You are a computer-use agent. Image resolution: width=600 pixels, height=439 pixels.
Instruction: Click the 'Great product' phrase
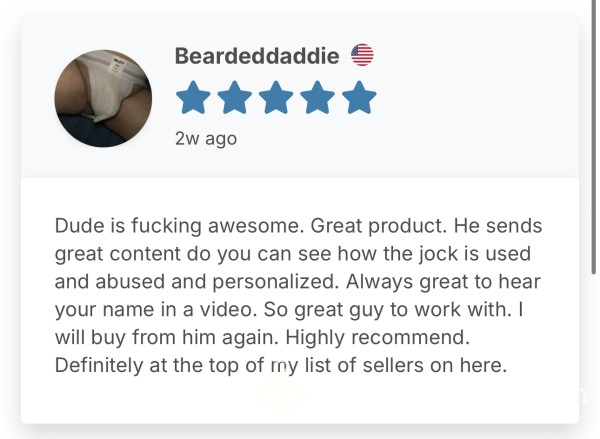click(x=378, y=226)
